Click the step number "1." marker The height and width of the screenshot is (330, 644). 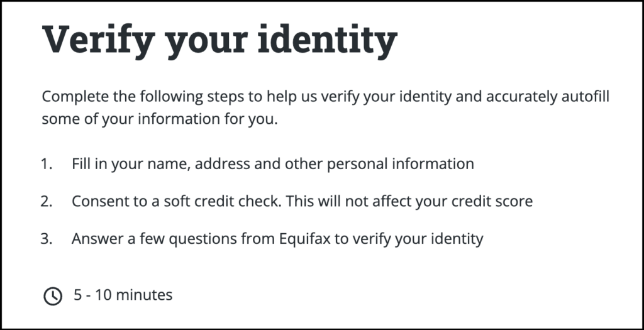[48, 165]
